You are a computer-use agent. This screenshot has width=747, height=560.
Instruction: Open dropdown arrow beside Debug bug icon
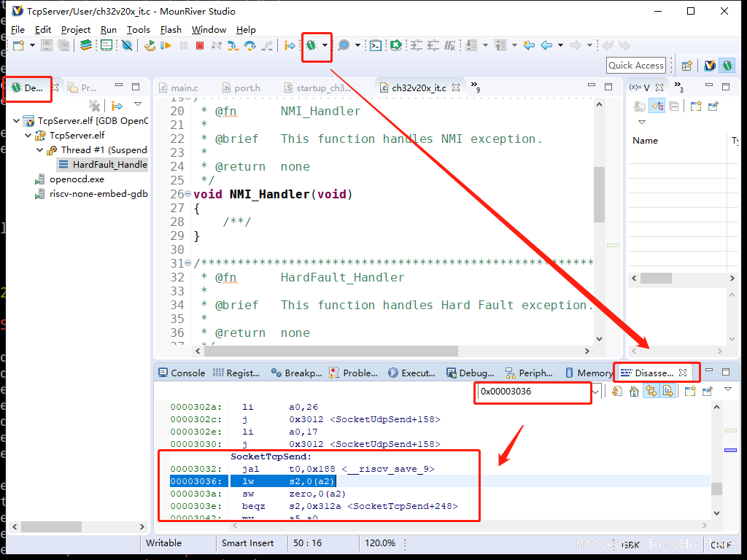[325, 45]
